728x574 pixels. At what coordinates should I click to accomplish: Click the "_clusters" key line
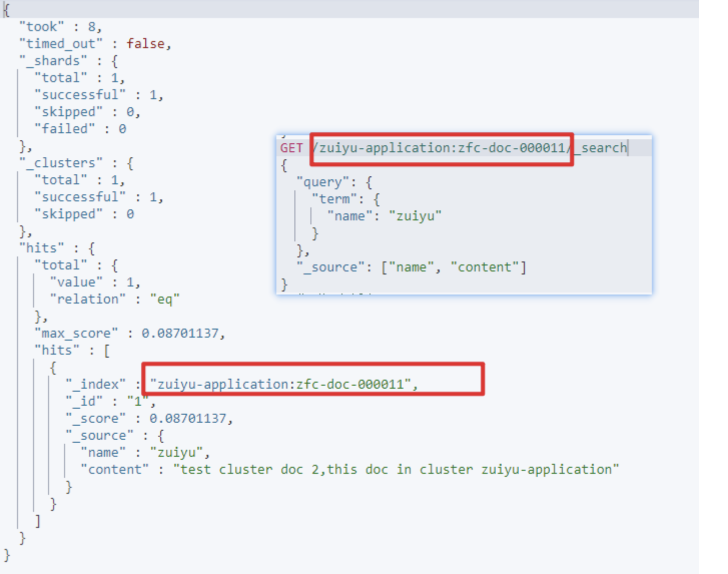point(76,163)
